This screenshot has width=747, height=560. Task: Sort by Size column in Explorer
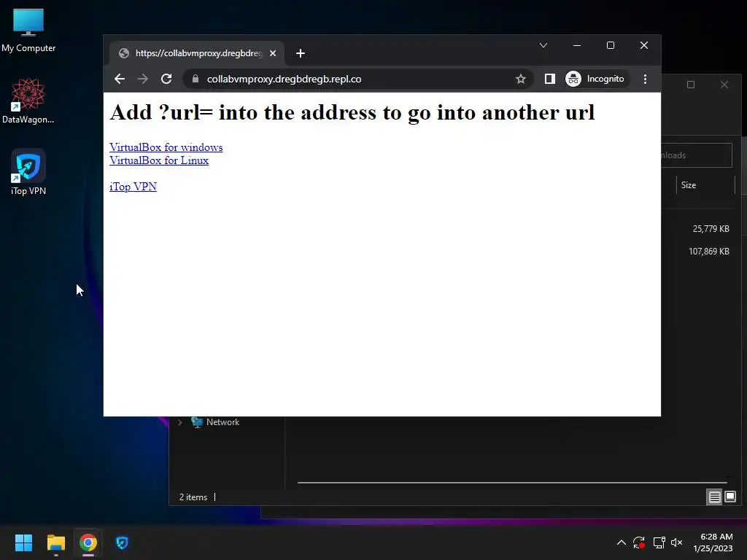705,185
